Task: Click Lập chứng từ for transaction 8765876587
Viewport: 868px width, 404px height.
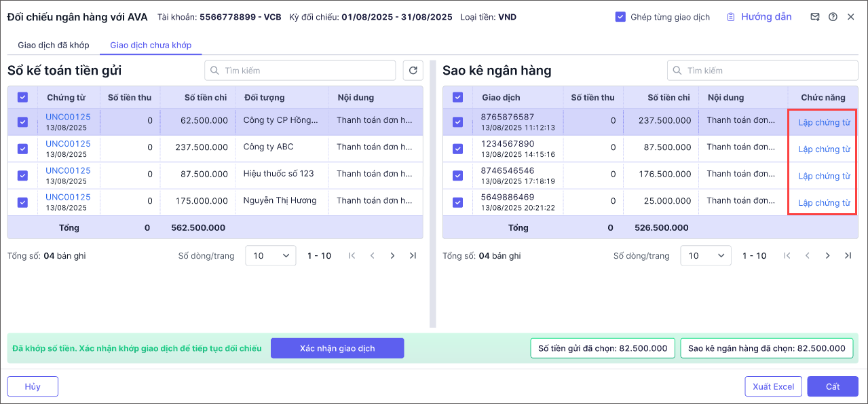Action: [823, 123]
